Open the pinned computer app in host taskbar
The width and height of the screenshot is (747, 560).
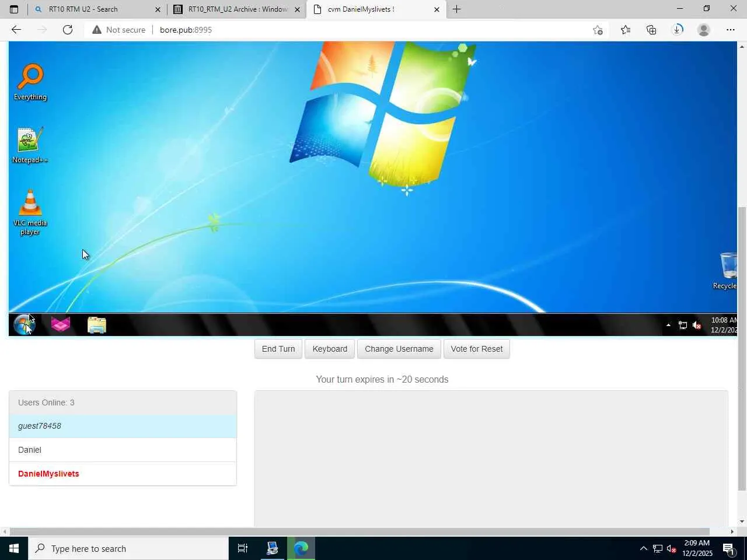pos(273,548)
